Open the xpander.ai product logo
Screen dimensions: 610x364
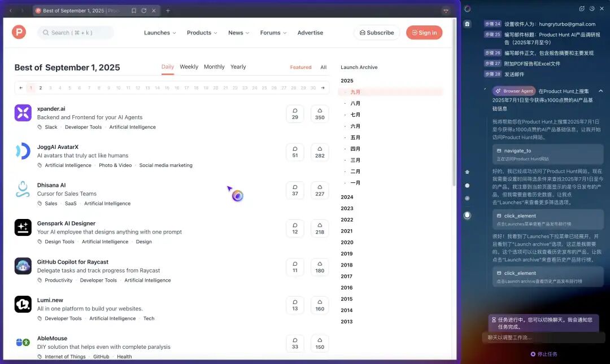23,113
